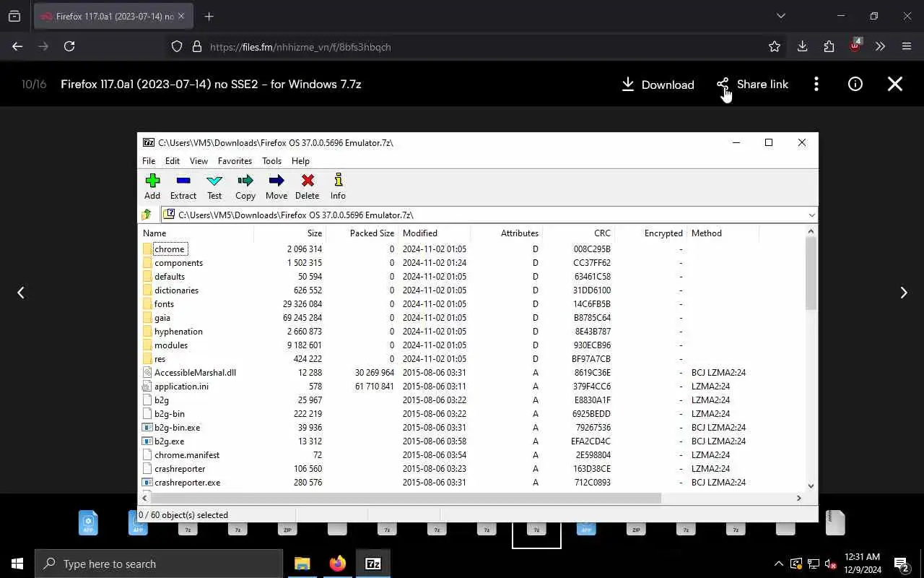Reload the page
This screenshot has height=578, width=924.
coord(69,46)
